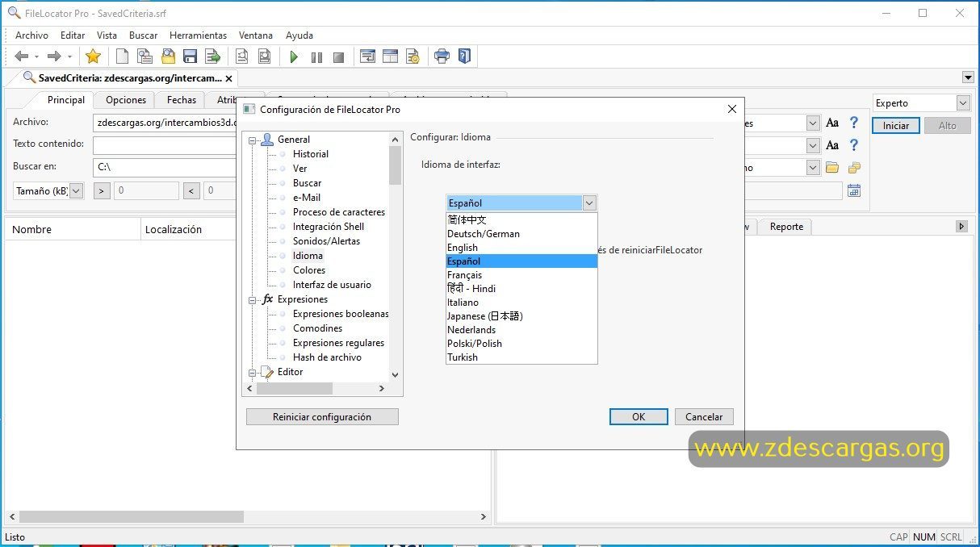Choose Français from the language list
The height and width of the screenshot is (547, 980).
tap(521, 275)
